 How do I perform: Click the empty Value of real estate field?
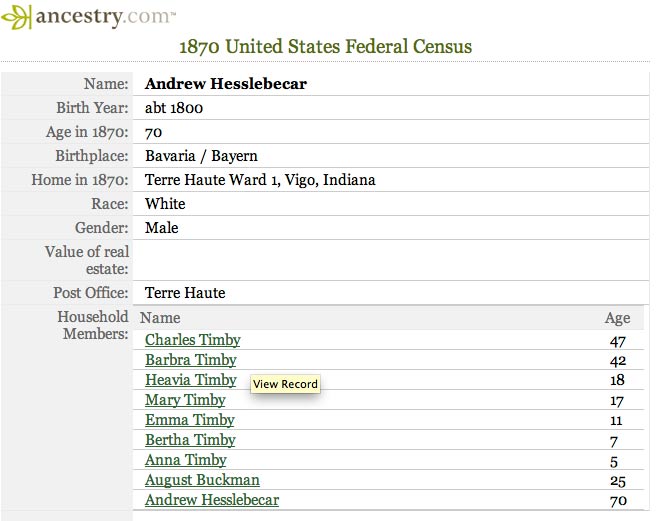point(390,261)
